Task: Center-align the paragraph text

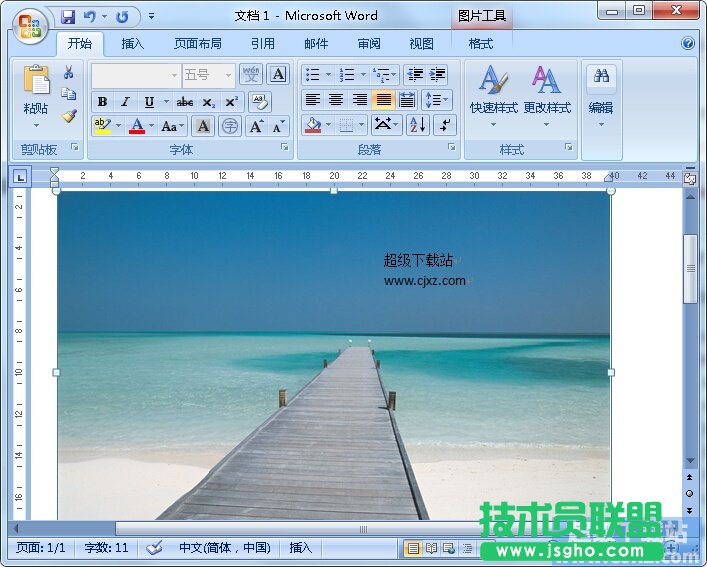Action: pyautogui.click(x=336, y=100)
